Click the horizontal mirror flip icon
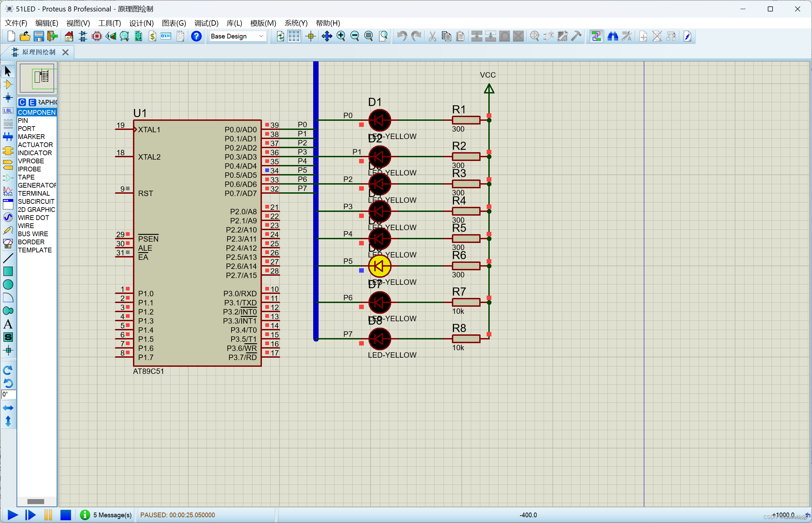 pos(8,408)
